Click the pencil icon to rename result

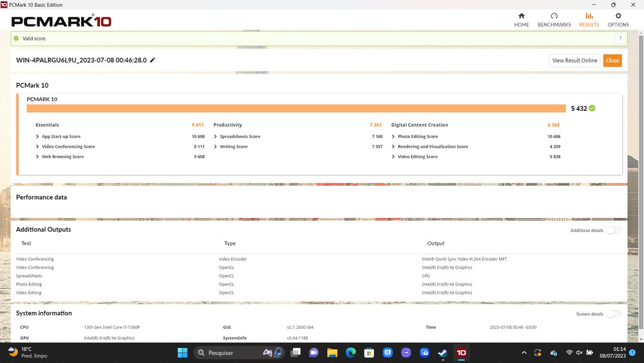point(153,60)
